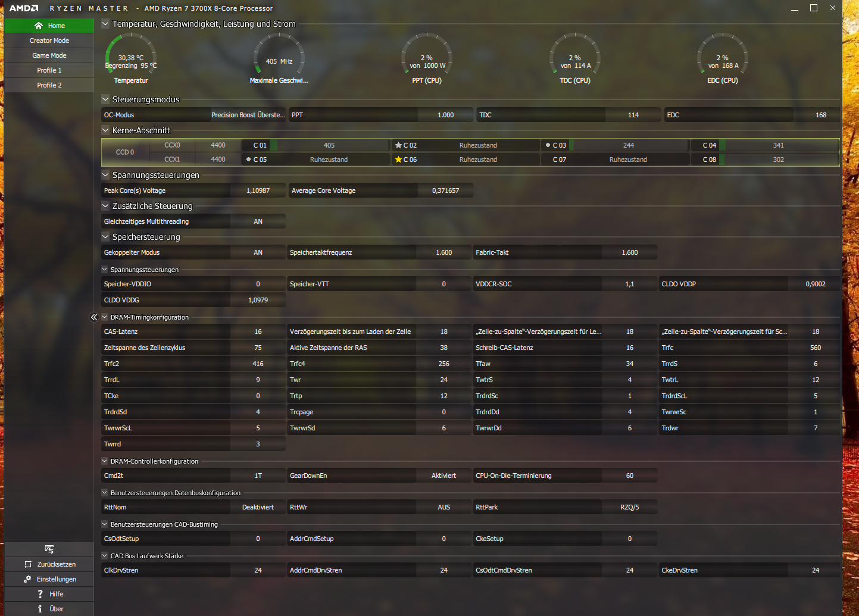Click the PPT value 1.000
This screenshot has width=859, height=616.
click(x=446, y=115)
